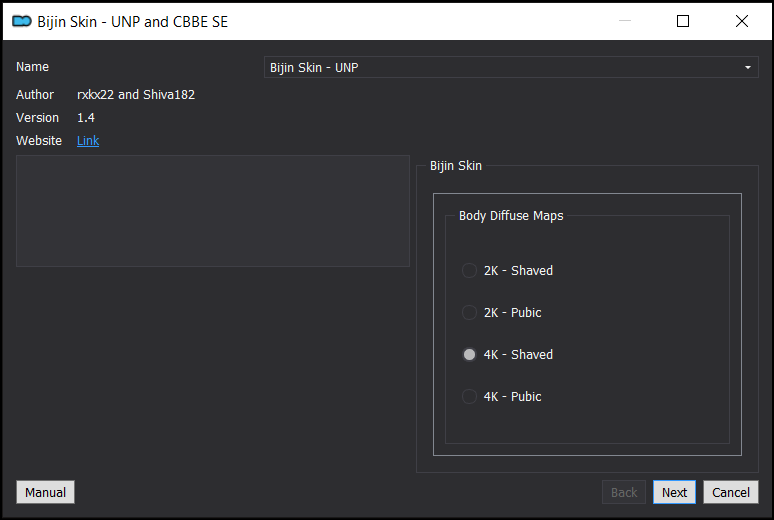This screenshot has height=520, width=774.
Task: Select the 2K - Pubic option
Action: [x=502, y=313]
